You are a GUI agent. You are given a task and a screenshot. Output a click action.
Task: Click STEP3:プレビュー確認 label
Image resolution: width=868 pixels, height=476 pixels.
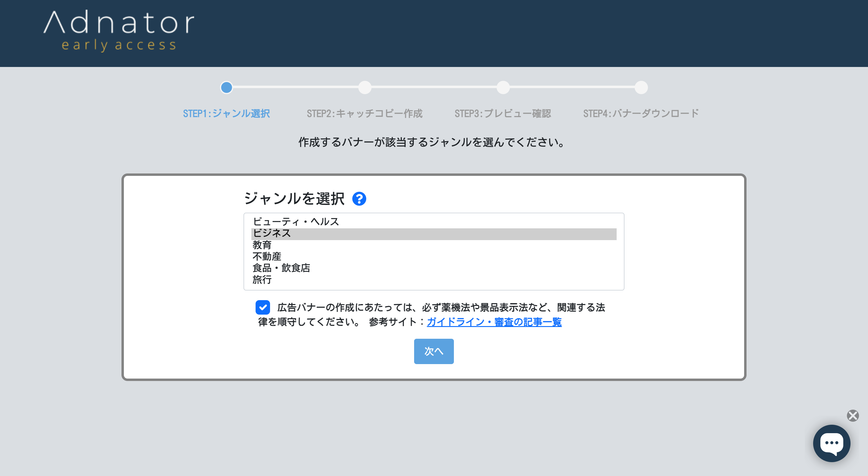coord(503,114)
